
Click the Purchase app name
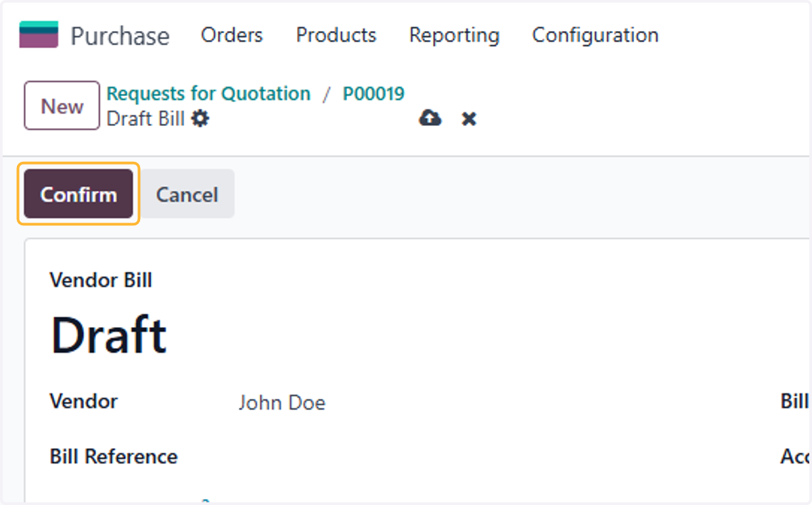[120, 36]
